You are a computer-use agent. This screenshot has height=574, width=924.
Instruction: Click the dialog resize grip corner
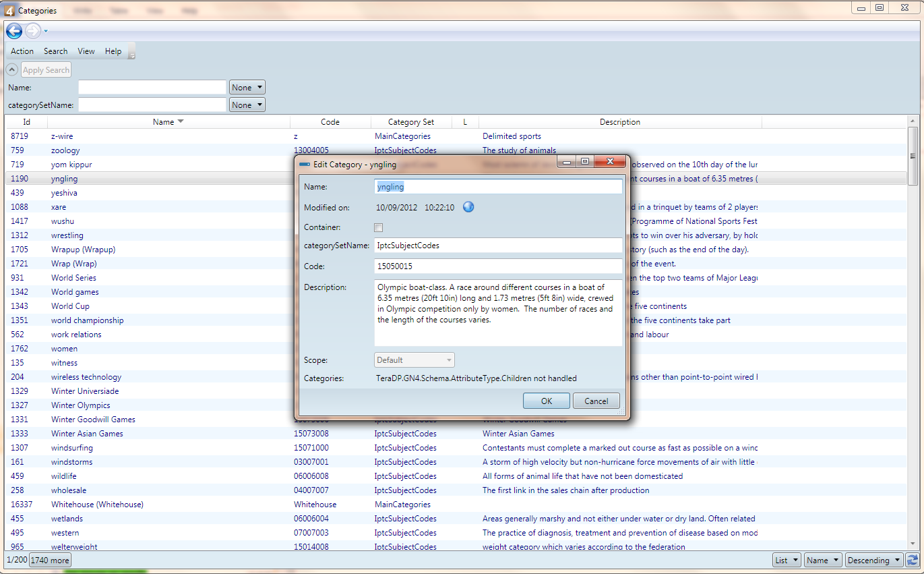[621, 411]
